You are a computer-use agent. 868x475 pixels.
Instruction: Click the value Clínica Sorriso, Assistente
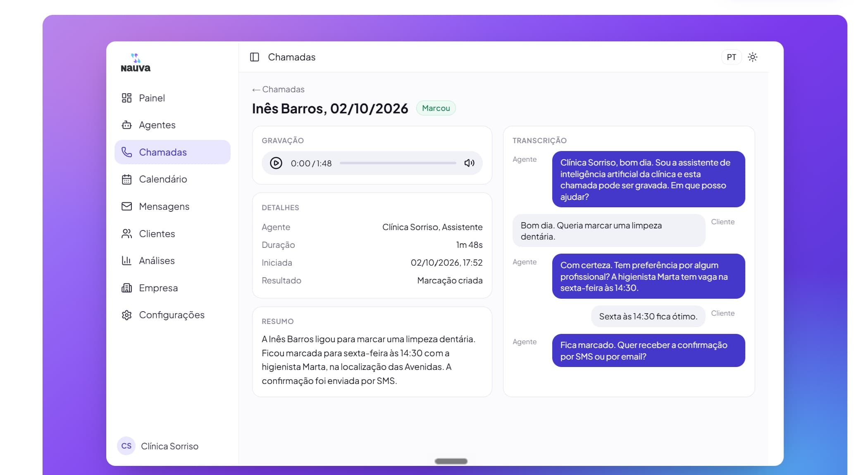(432, 227)
